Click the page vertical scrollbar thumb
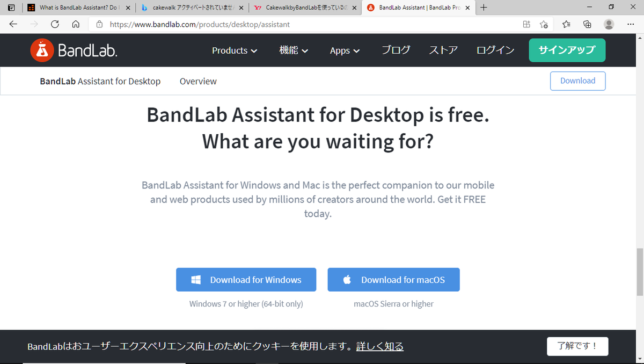 point(639,272)
